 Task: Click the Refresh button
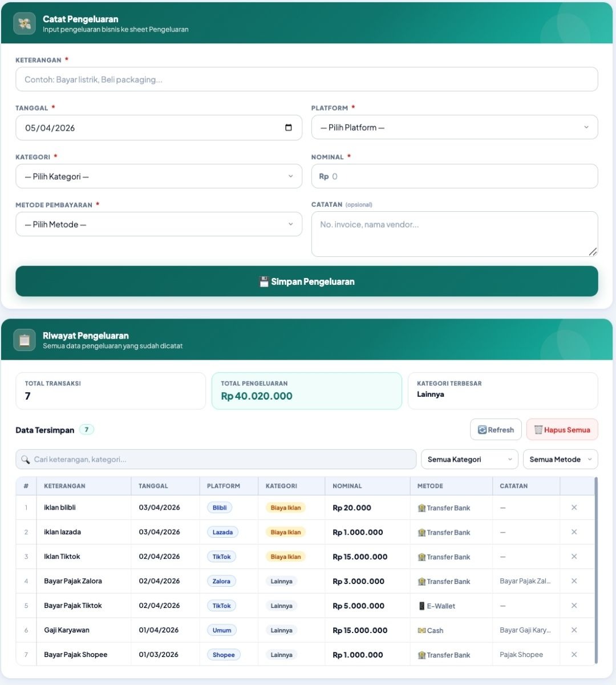(x=496, y=430)
